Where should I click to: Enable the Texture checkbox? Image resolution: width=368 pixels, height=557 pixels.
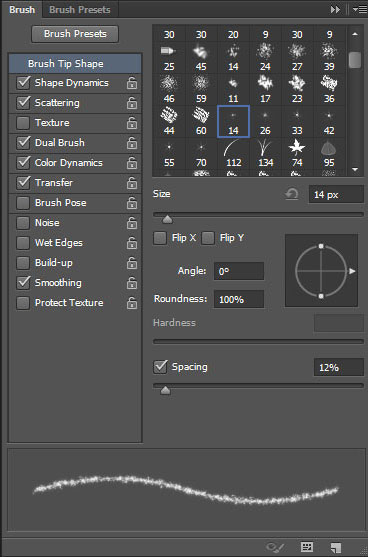[x=23, y=123]
